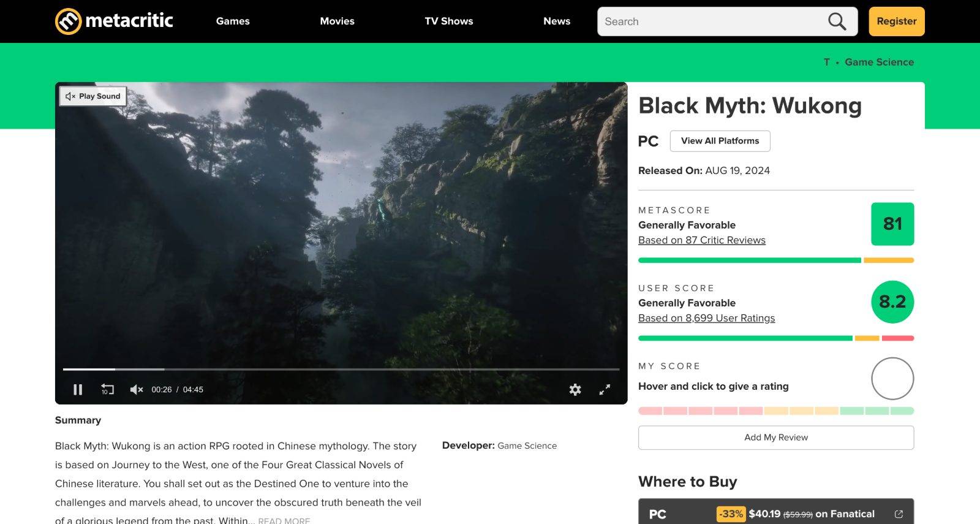Click Game Science in the green banner
This screenshot has width=980, height=524.
[879, 62]
